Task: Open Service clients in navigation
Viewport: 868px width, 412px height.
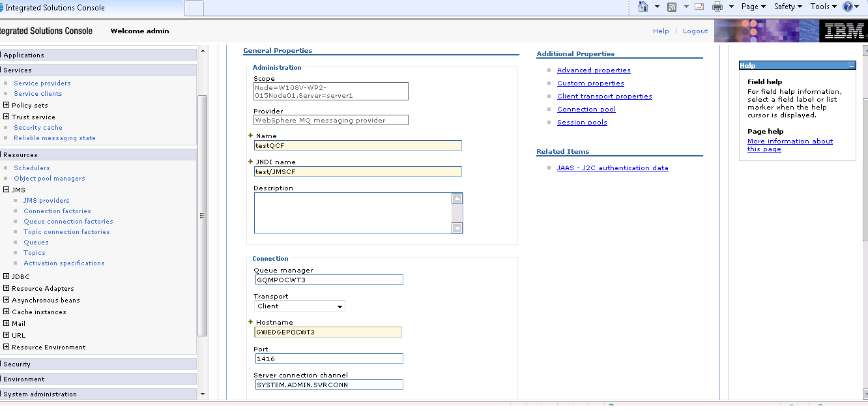Action: pyautogui.click(x=38, y=94)
